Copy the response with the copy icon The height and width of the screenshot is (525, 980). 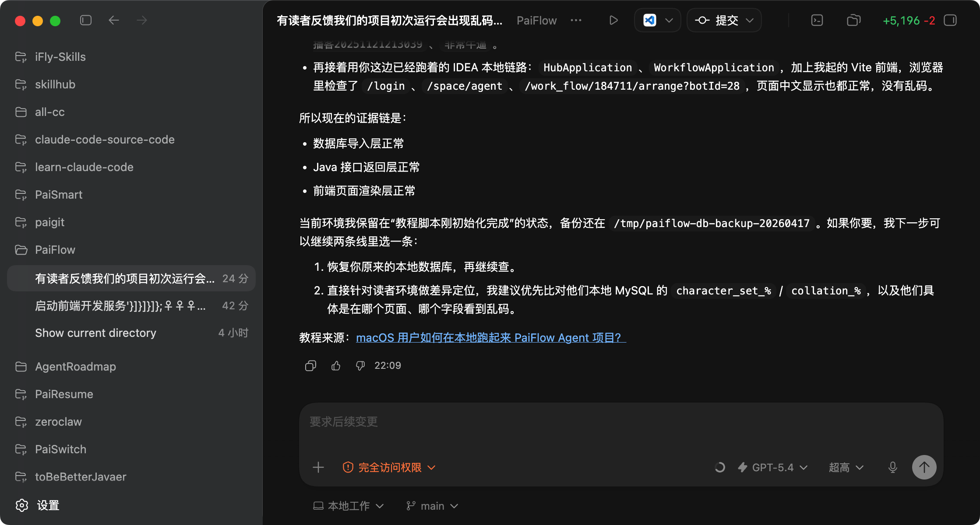(x=310, y=366)
